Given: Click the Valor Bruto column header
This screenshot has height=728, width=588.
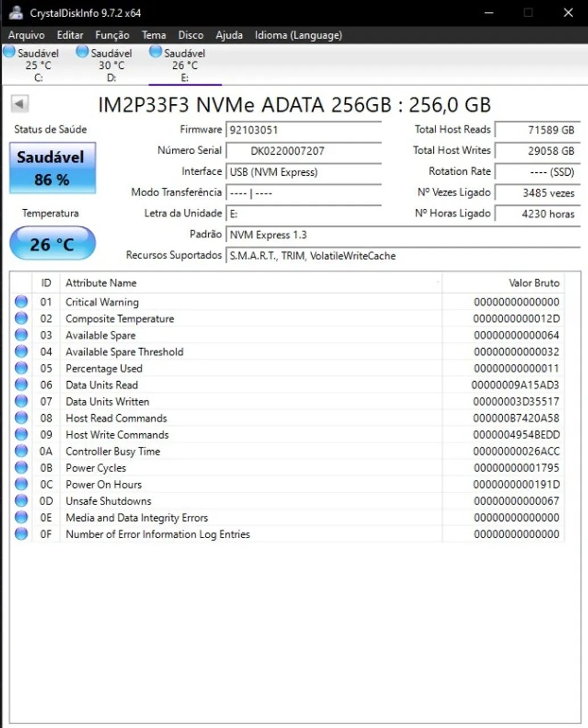Looking at the screenshot, I should 503,283.
